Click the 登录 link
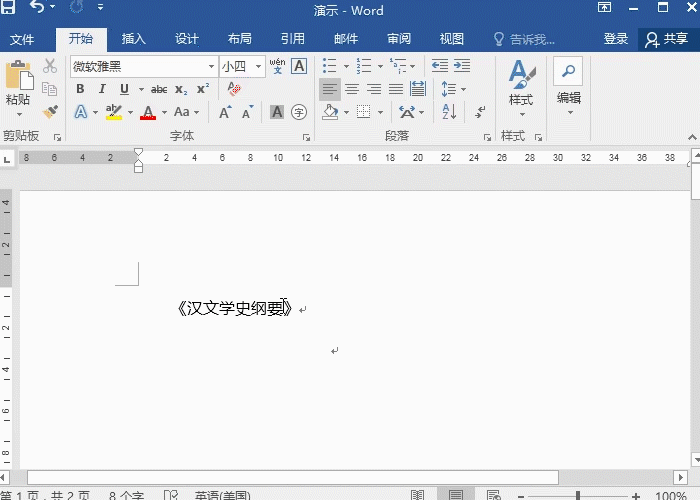 (x=616, y=39)
